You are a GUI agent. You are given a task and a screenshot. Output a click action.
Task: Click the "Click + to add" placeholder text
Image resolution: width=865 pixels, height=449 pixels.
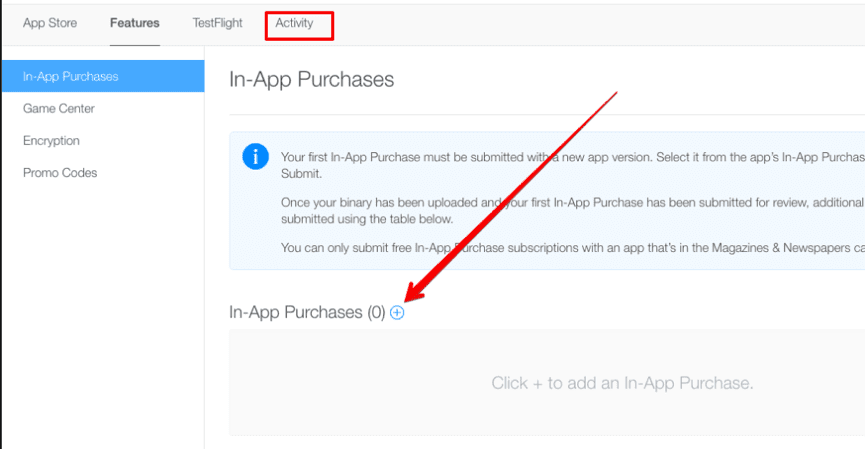(x=622, y=383)
